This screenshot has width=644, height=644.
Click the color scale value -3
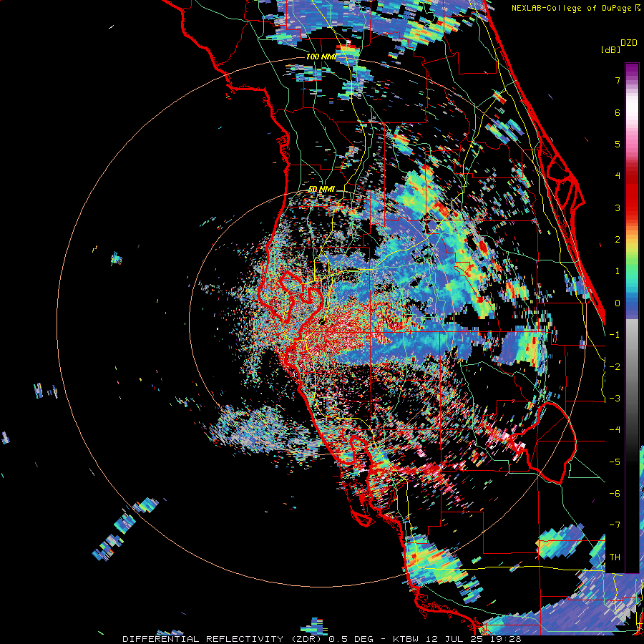pos(615,399)
